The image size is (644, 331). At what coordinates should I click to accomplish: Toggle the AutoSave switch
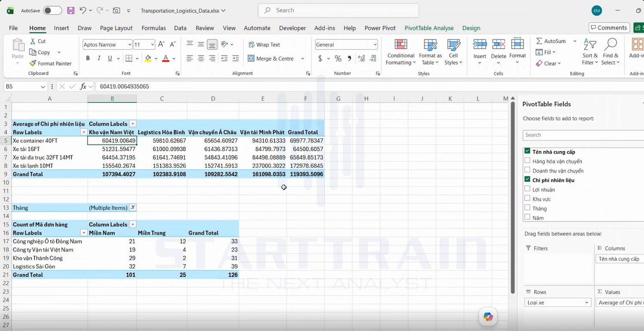[52, 10]
